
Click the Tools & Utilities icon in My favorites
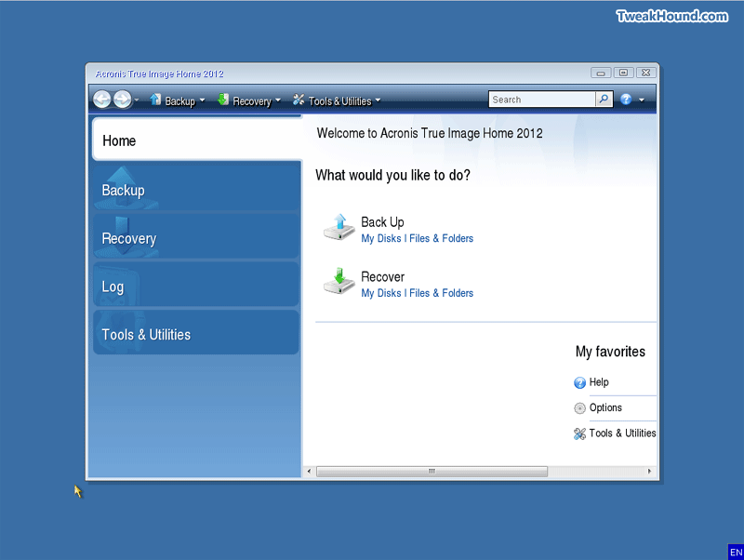pos(579,433)
